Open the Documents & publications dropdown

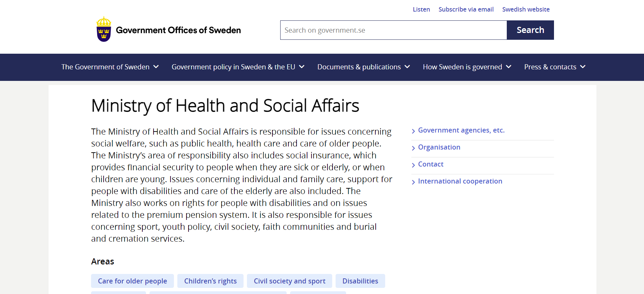click(x=407, y=67)
